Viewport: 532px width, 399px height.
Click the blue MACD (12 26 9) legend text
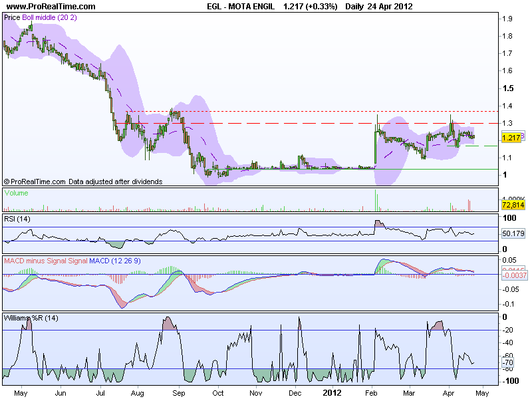[x=114, y=261]
